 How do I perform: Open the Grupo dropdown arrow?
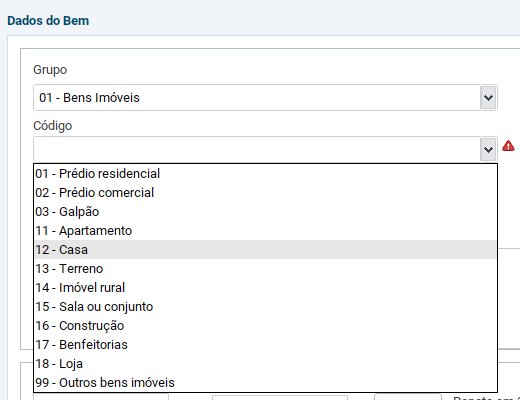click(x=488, y=98)
